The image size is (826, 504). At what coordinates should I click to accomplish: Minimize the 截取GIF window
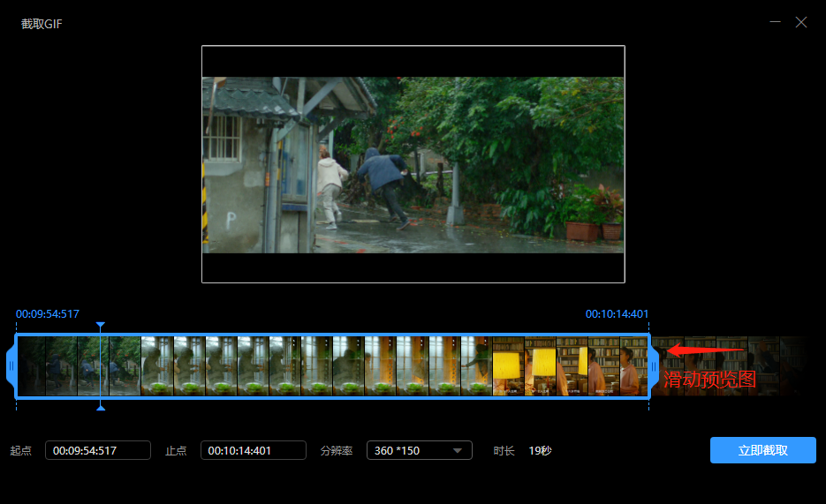pyautogui.click(x=775, y=22)
